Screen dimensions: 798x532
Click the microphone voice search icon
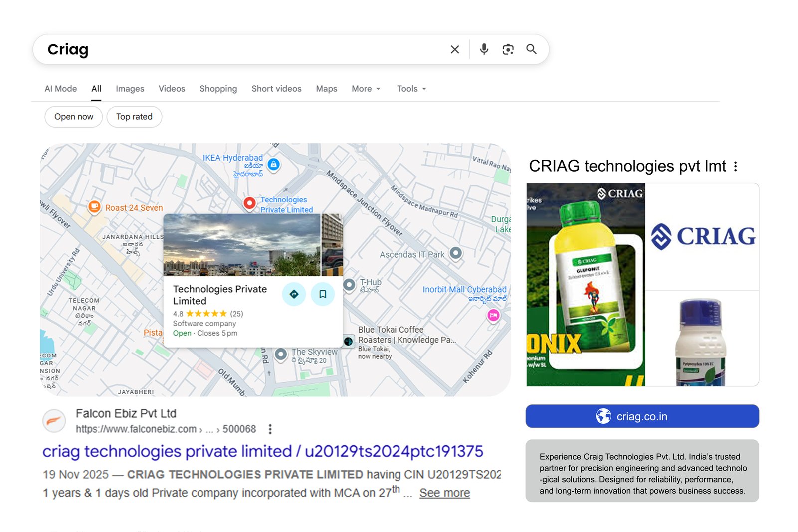pyautogui.click(x=483, y=49)
